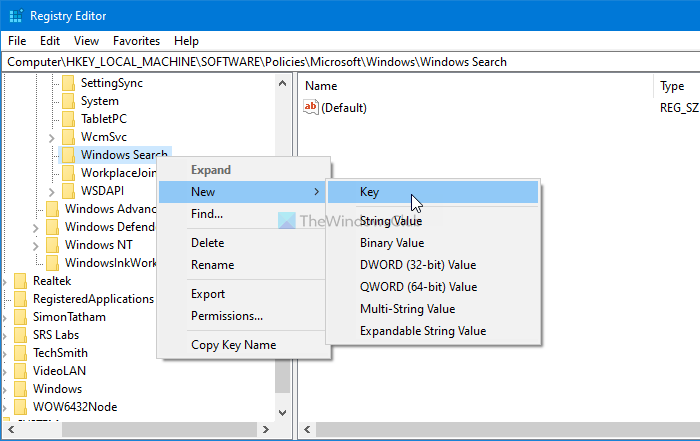
Task: Click tree pane horizontal scroll right arrow
Action: pyautogui.click(x=266, y=429)
